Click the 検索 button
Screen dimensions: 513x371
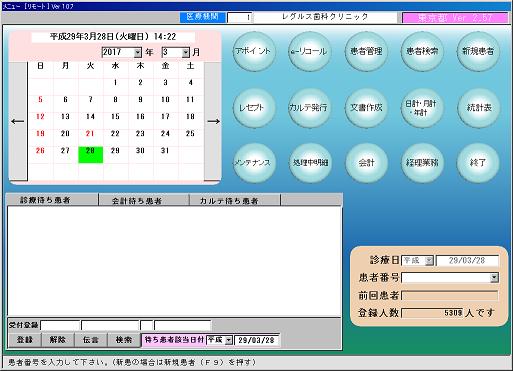coord(124,340)
